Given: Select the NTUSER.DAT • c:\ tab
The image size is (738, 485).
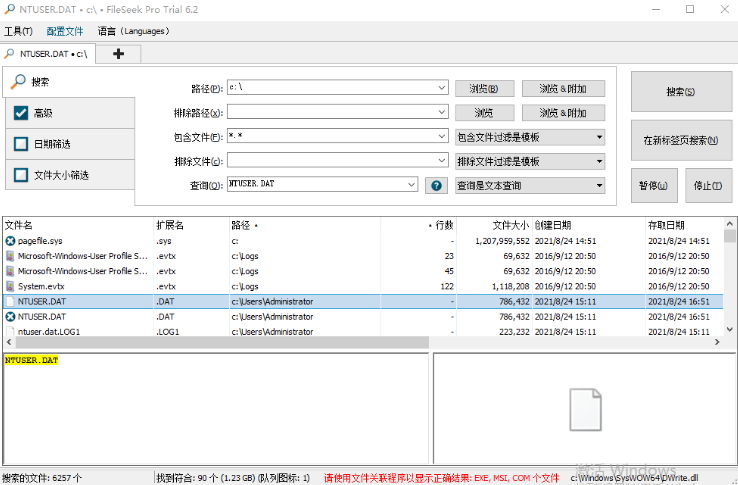Looking at the screenshot, I should [48, 54].
